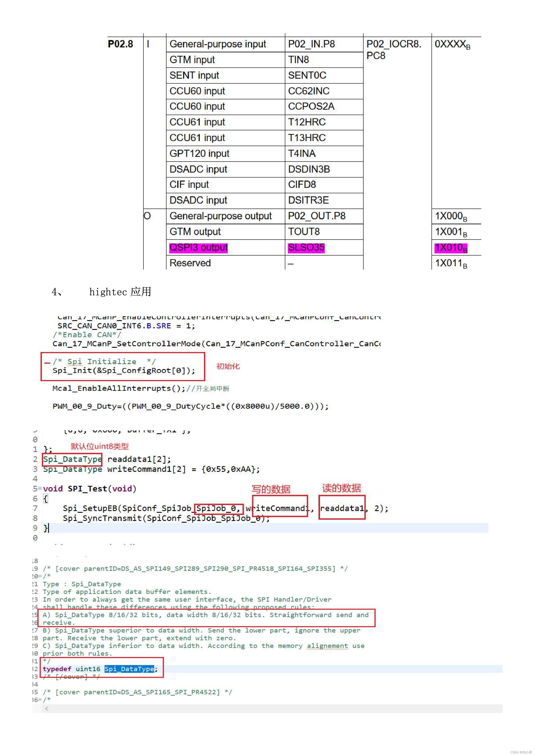Click the selected Spi_DataType in typedef line
The width and height of the screenshot is (535, 756).
coord(129,669)
